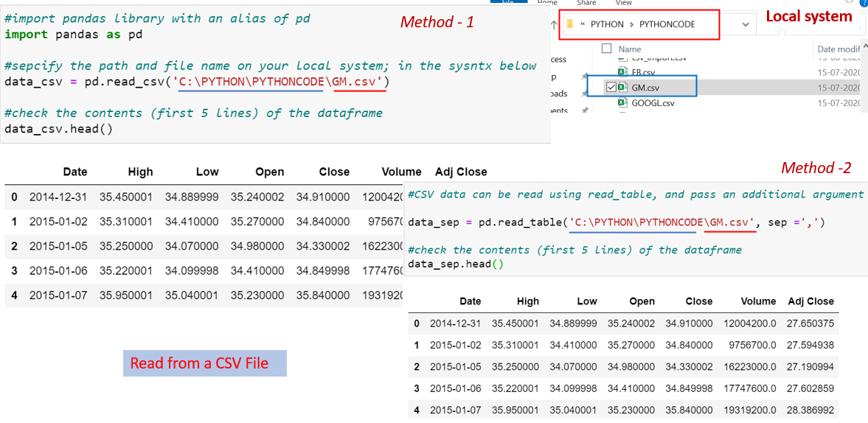The height and width of the screenshot is (423, 868).
Task: Click the Excel icon of GM.csv
Action: pyautogui.click(x=622, y=87)
